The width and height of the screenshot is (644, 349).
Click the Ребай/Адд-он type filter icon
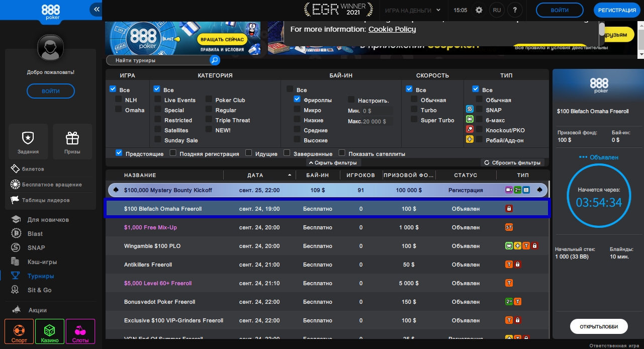[x=470, y=139]
